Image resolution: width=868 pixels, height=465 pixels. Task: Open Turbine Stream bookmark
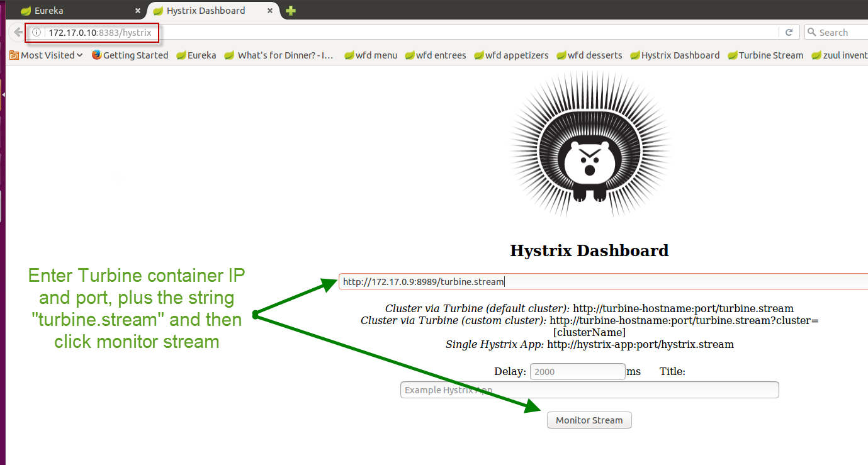pos(765,55)
